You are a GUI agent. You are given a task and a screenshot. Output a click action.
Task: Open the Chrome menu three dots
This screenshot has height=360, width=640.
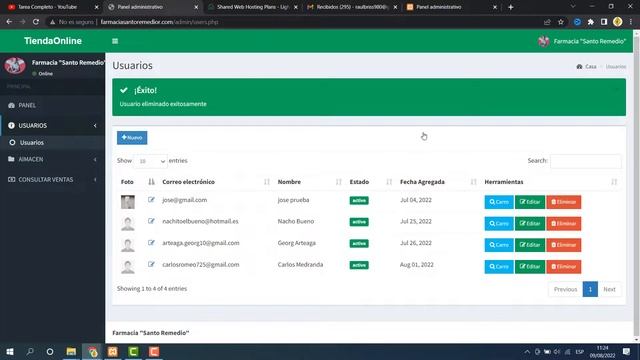point(631,22)
